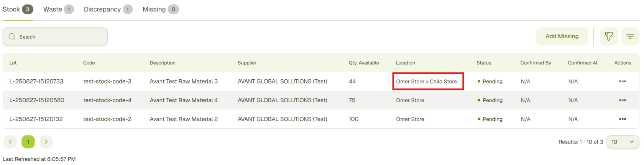Select page 1 in pagination

28,142
